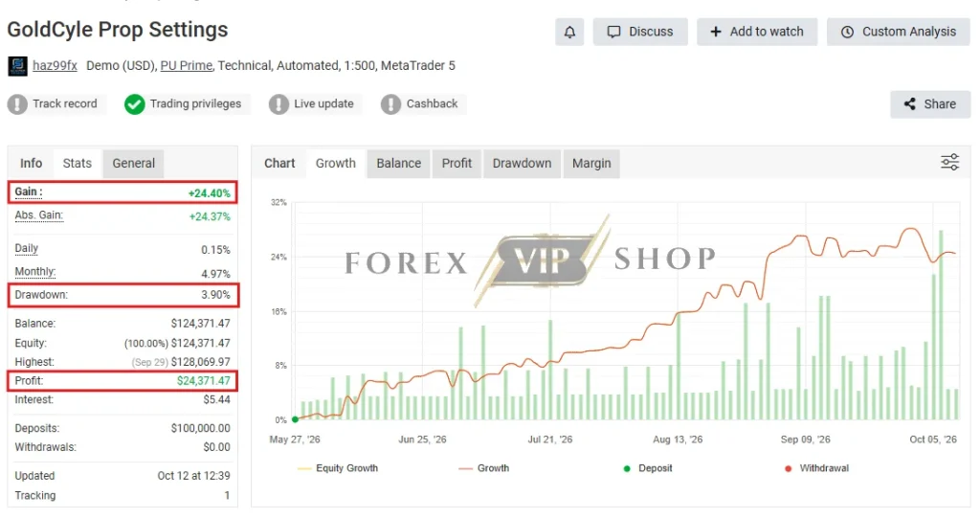Switch to the Growth tab

pyautogui.click(x=336, y=163)
